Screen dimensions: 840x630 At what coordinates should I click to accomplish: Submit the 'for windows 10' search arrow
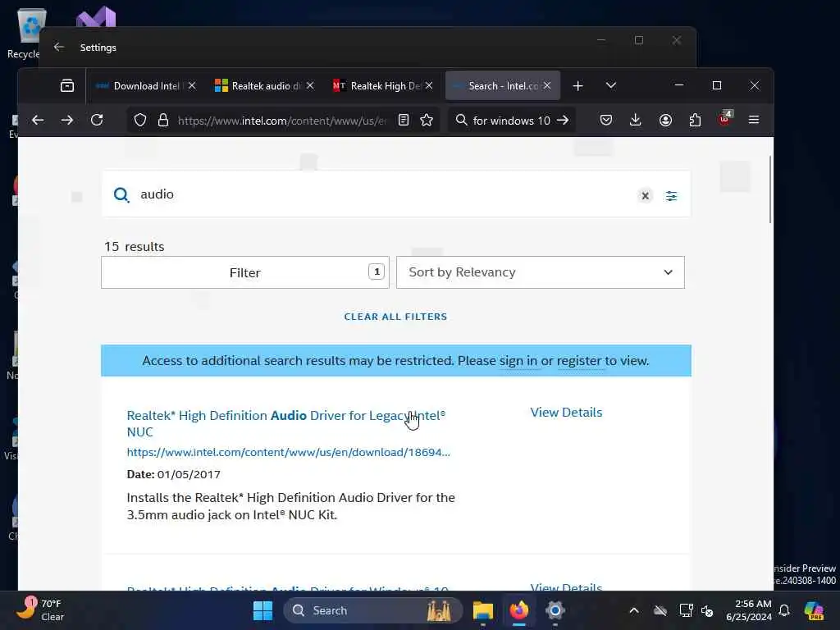point(563,120)
